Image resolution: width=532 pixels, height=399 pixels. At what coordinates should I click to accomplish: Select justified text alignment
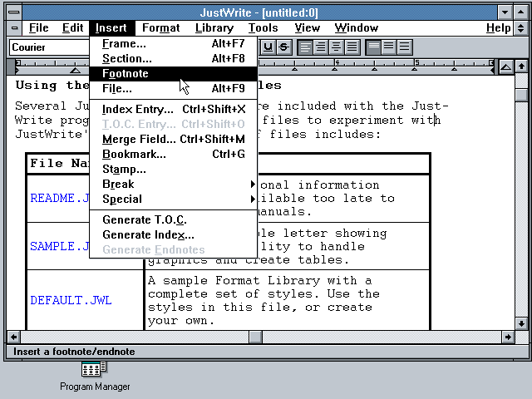(x=352, y=47)
